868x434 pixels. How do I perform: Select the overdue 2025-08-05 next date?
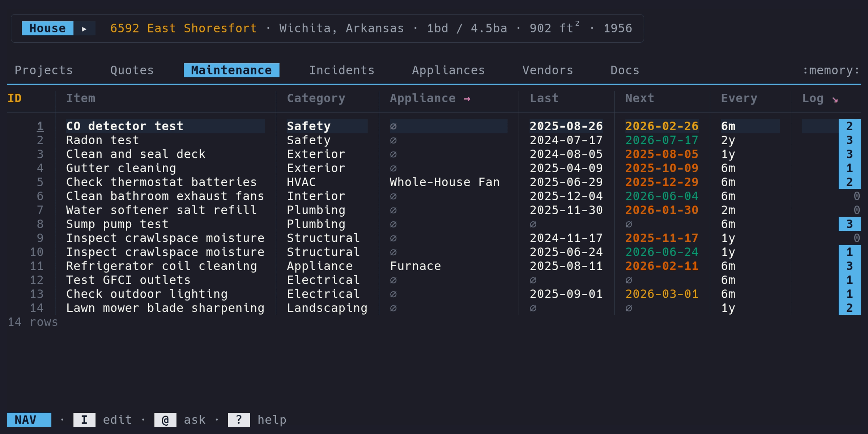[x=661, y=154]
